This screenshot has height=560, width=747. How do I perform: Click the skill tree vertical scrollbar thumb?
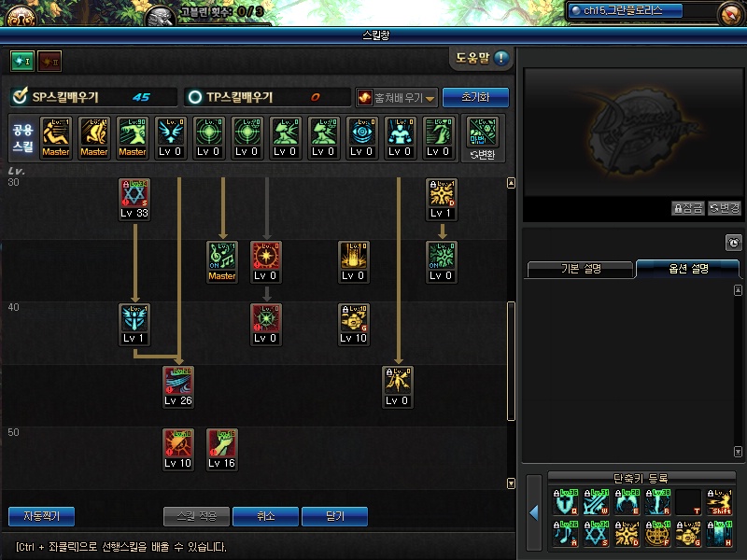[x=511, y=361]
